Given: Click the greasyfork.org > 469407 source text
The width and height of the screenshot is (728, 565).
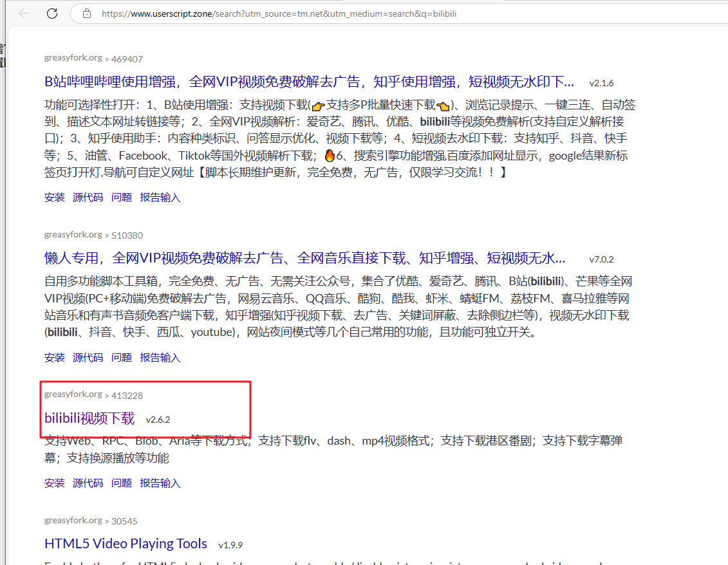Looking at the screenshot, I should pyautogui.click(x=93, y=59).
